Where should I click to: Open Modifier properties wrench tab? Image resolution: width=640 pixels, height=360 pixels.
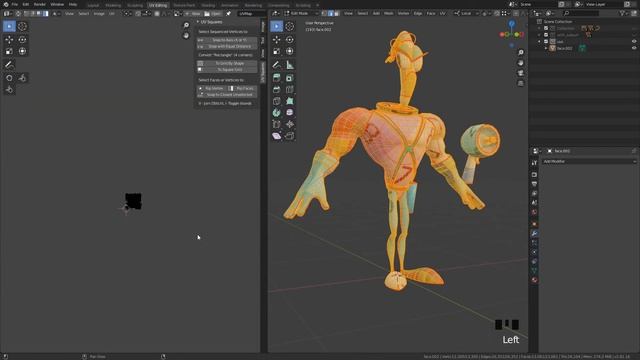(534, 233)
